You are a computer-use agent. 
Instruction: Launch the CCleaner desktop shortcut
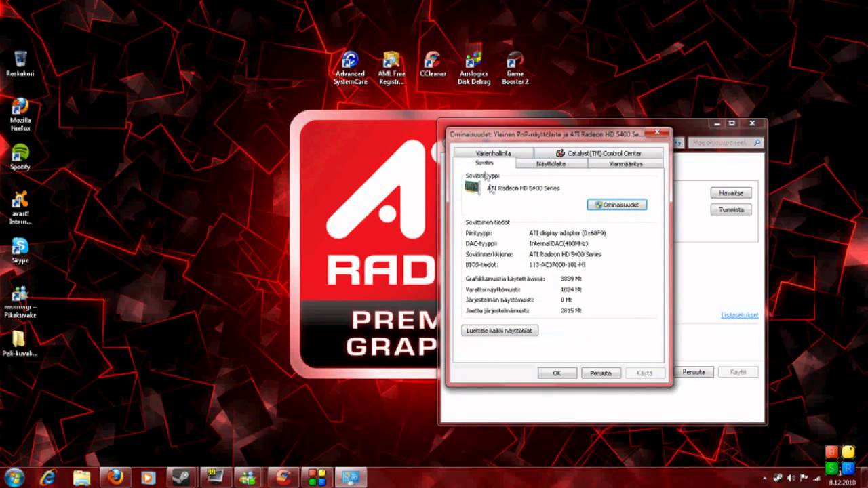tap(432, 64)
